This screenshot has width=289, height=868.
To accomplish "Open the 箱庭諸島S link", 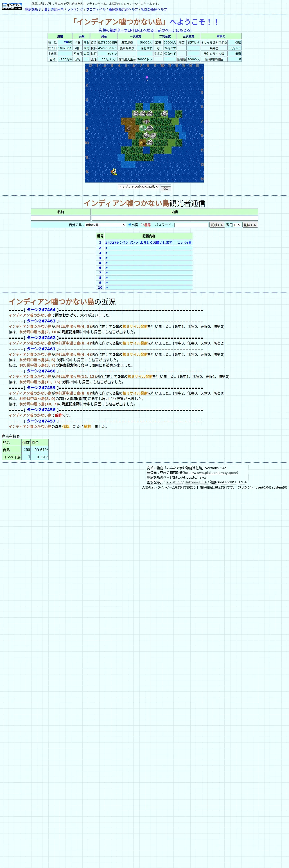I will 33,9.
